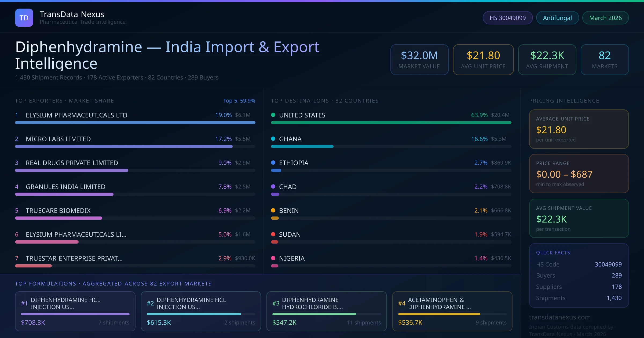Click the pink Nigeria dot marker
The image size is (644, 338).
(273, 258)
